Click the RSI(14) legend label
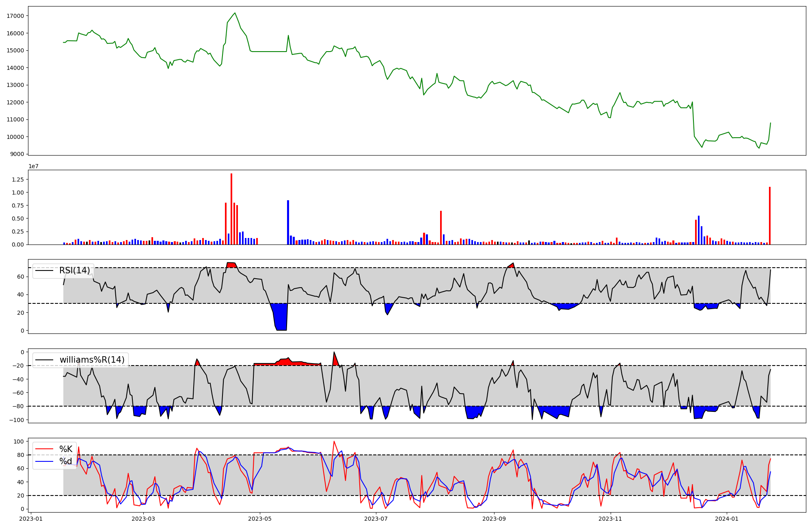812x528 pixels. click(x=75, y=270)
